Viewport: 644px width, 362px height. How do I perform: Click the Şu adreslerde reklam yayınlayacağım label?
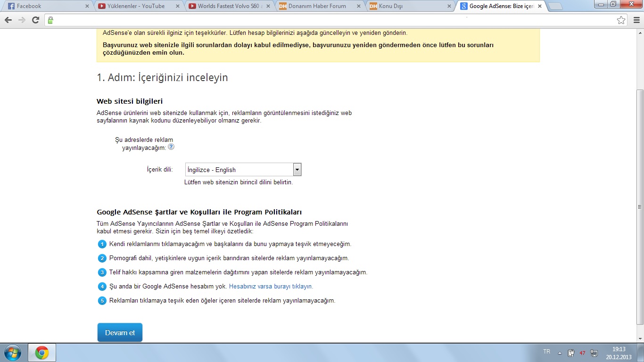pos(144,144)
